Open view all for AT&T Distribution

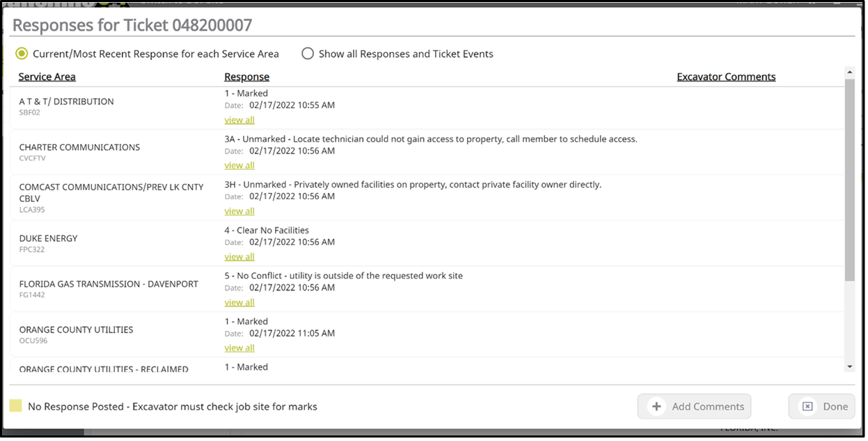click(239, 120)
